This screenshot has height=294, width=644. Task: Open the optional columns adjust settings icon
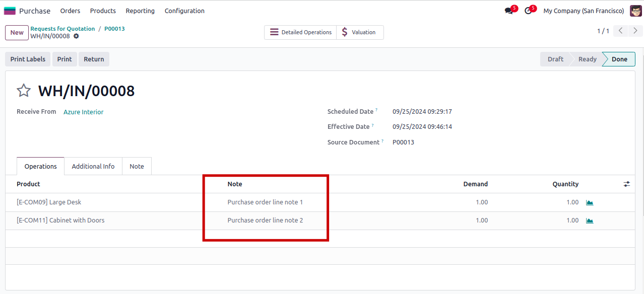(626, 184)
